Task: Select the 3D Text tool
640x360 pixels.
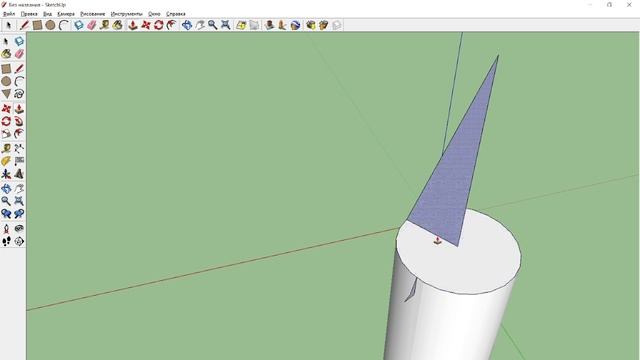Action: click(19, 174)
